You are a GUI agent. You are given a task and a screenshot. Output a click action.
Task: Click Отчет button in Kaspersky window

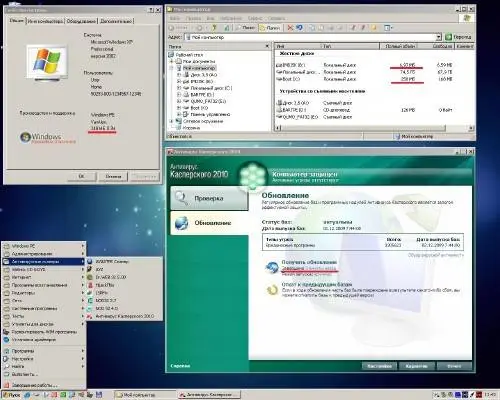tap(454, 366)
